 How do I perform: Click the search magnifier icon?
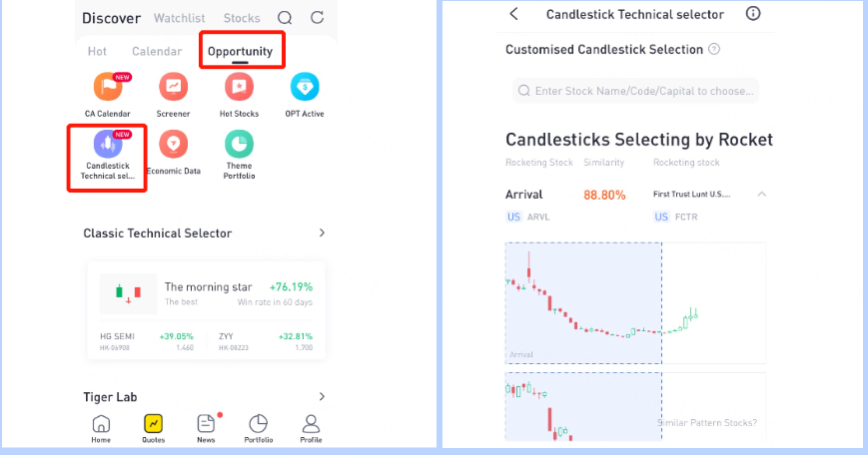click(285, 18)
